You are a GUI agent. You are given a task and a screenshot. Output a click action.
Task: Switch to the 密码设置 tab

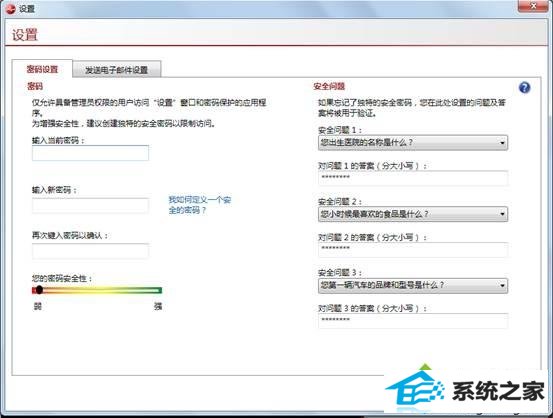42,69
